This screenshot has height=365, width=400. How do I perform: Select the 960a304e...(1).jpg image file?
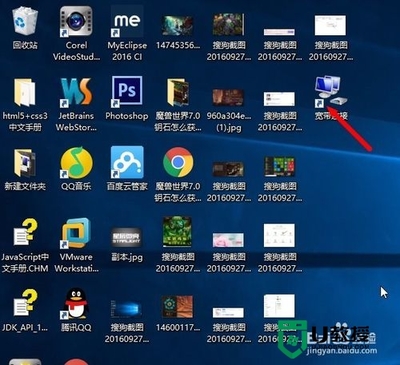(x=229, y=97)
